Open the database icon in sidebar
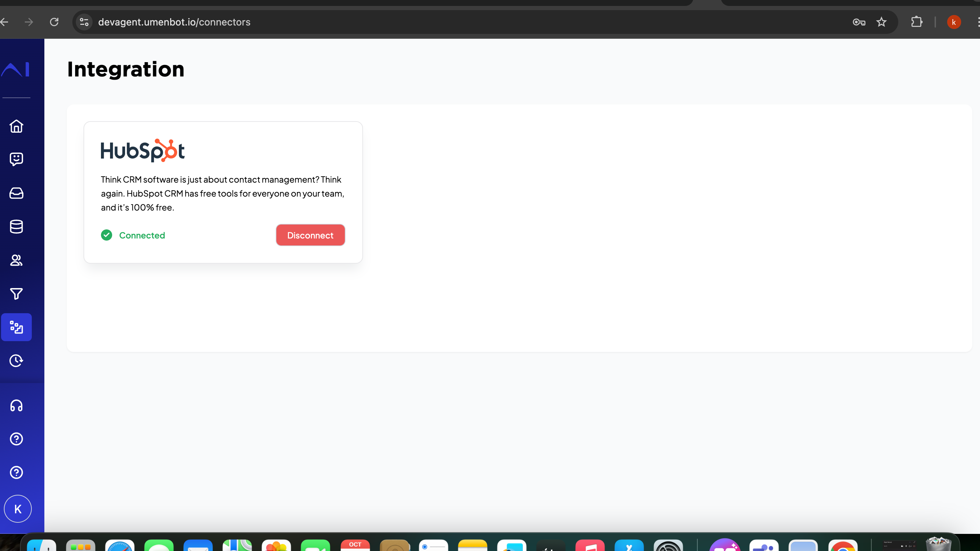The width and height of the screenshot is (980, 551). tap(16, 227)
